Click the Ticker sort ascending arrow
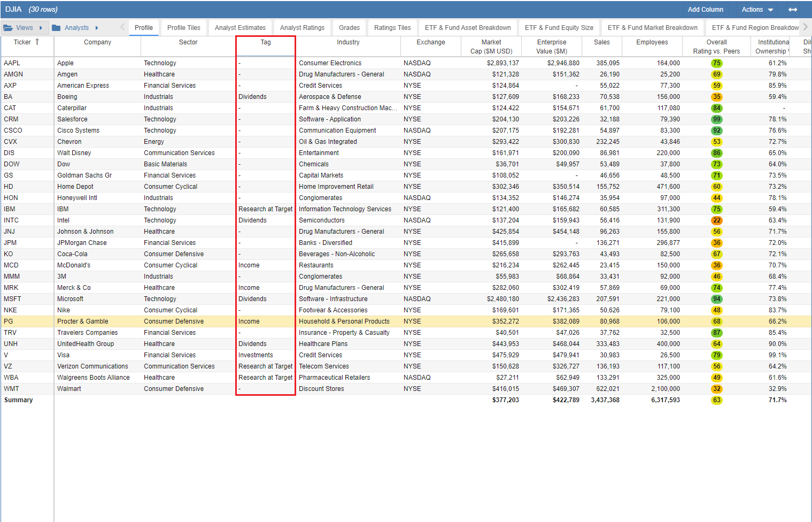 pos(37,42)
